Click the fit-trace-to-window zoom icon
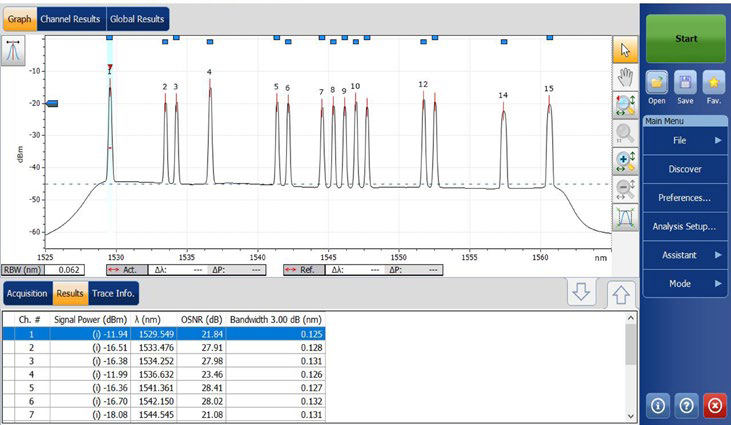The width and height of the screenshot is (731, 425). coord(626,217)
